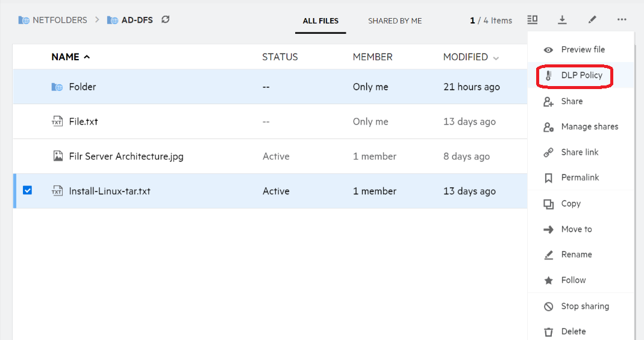The height and width of the screenshot is (340, 644).
Task: Click Stop sharing in the menu
Action: pos(584,306)
